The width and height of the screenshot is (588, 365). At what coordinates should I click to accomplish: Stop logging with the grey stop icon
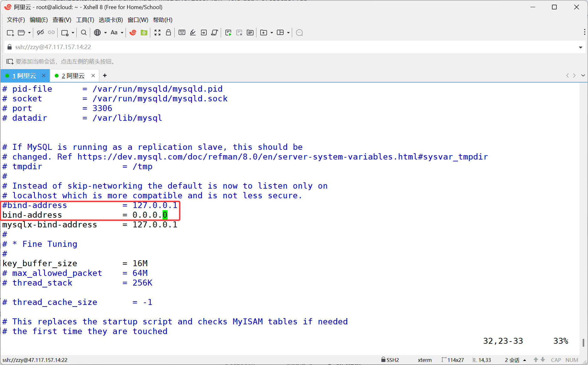click(x=239, y=33)
